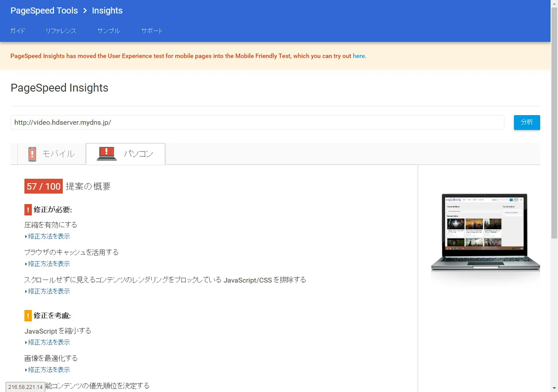Screen dimensions: 558x392
Task: Click the chevron arrow after PageSpeed Tools
Action: click(x=85, y=11)
